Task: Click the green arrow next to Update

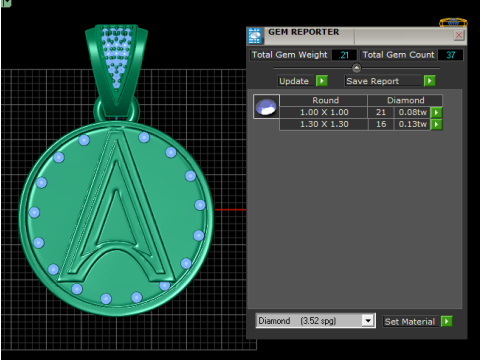Action: pos(322,81)
